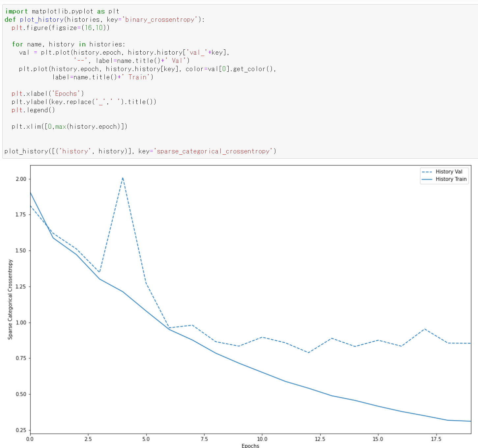Screen dimensions: 478x448
Task: Click the 1.00 tick label on the y-axis
Action: [21, 323]
